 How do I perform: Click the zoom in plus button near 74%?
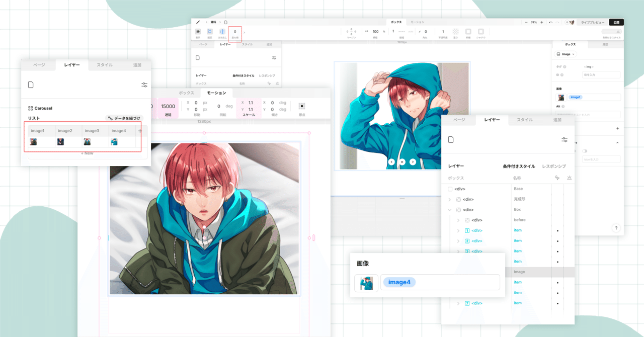click(543, 22)
